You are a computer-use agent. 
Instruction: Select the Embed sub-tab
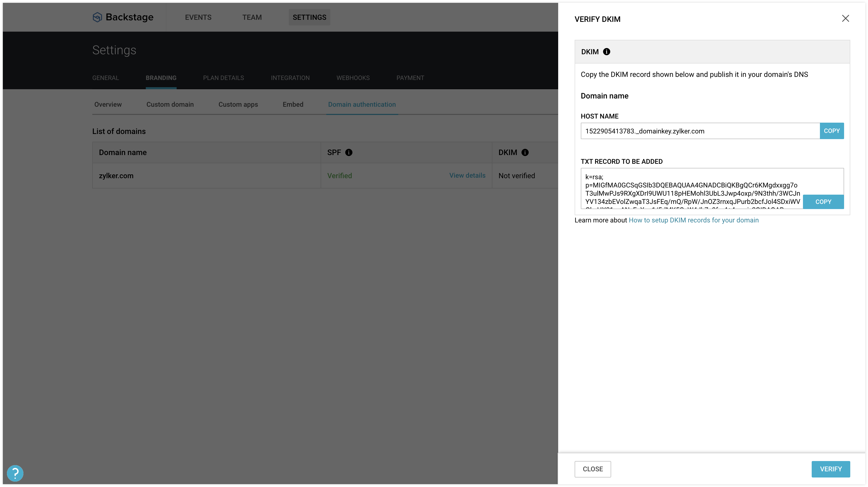pyautogui.click(x=293, y=104)
